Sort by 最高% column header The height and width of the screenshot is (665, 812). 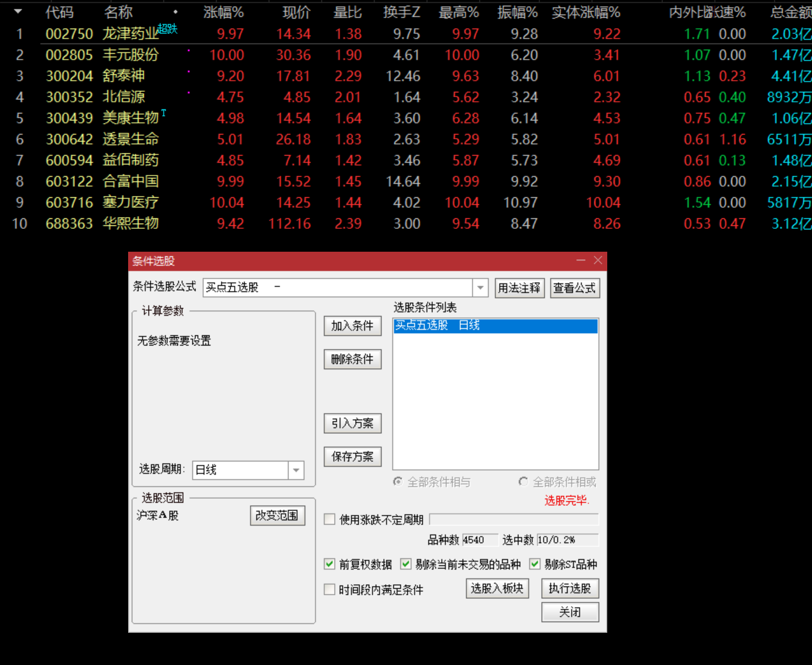pyautogui.click(x=459, y=12)
